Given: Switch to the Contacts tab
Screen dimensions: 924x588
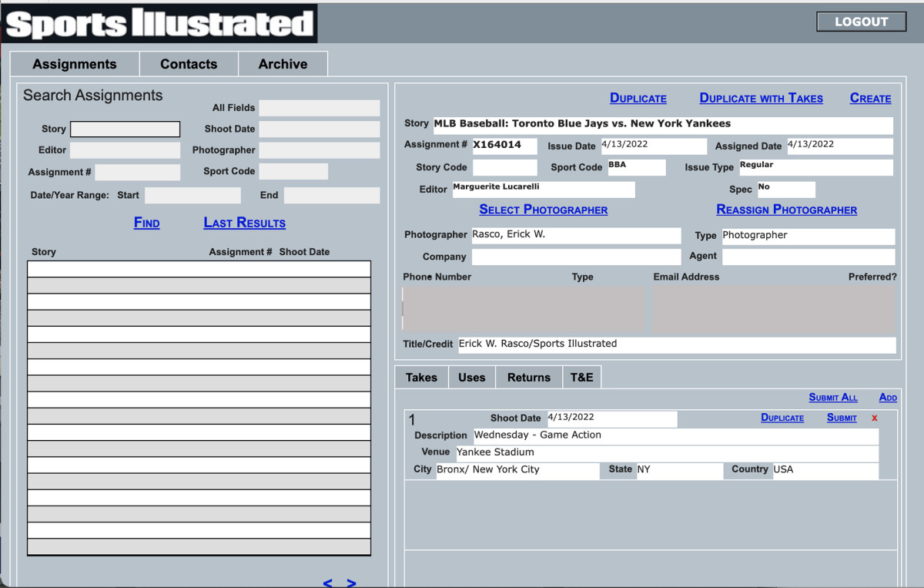Looking at the screenshot, I should (189, 64).
